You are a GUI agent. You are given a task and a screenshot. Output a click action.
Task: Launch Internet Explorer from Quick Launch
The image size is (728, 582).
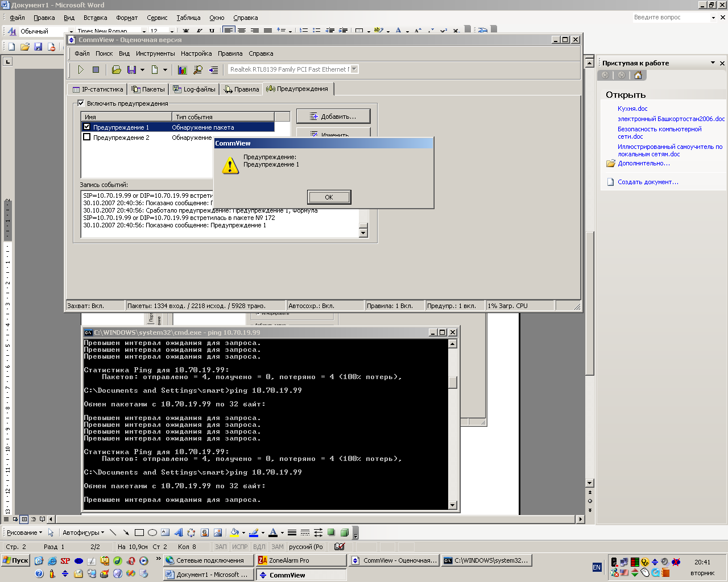[52, 560]
